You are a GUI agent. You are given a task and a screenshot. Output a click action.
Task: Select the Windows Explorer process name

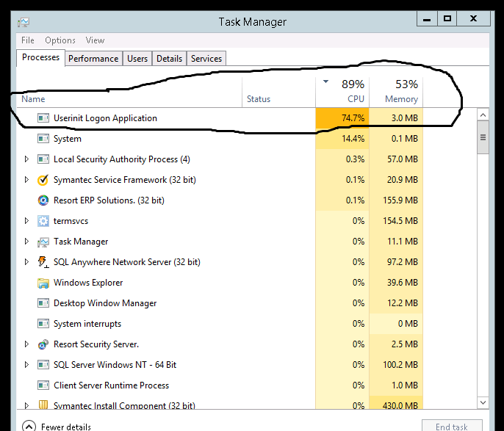click(x=88, y=283)
